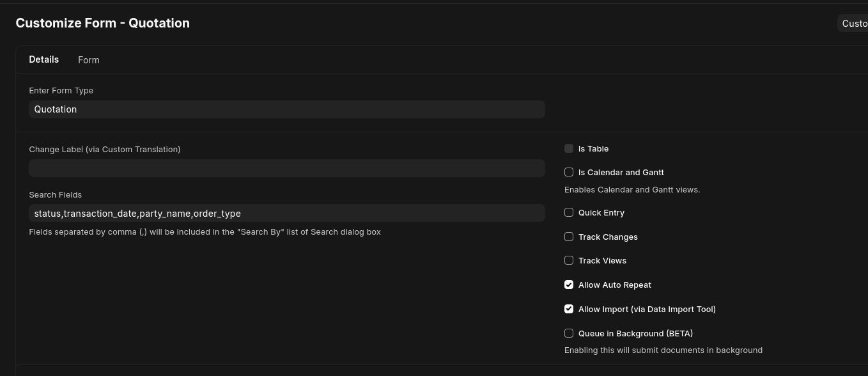Select the Details tab
The image size is (868, 376).
click(43, 59)
